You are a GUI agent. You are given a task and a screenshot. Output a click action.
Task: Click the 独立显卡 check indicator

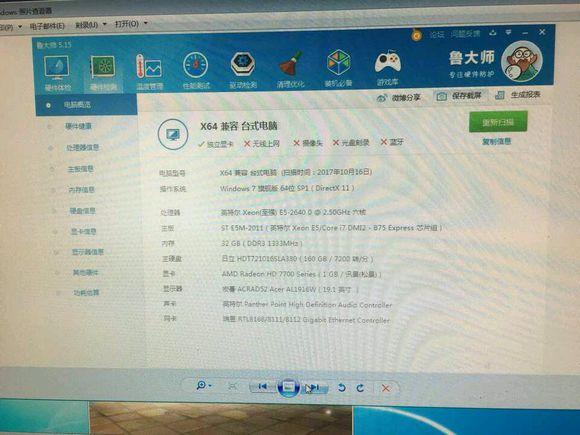pos(216,144)
